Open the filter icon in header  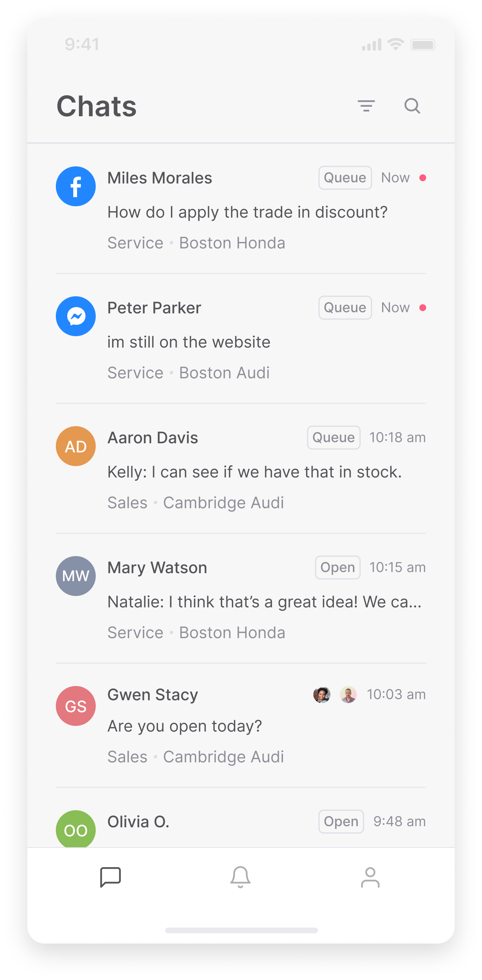[366, 106]
